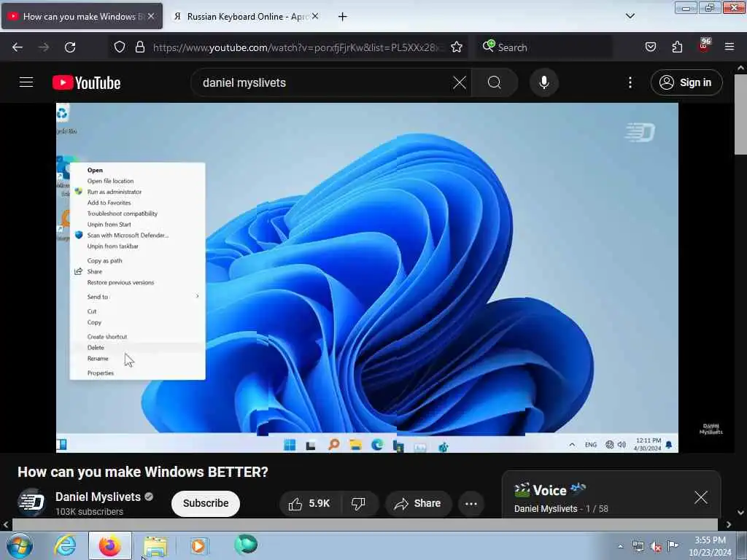The width and height of the screenshot is (747, 560).
Task: Dislike the video
Action: coord(358,503)
